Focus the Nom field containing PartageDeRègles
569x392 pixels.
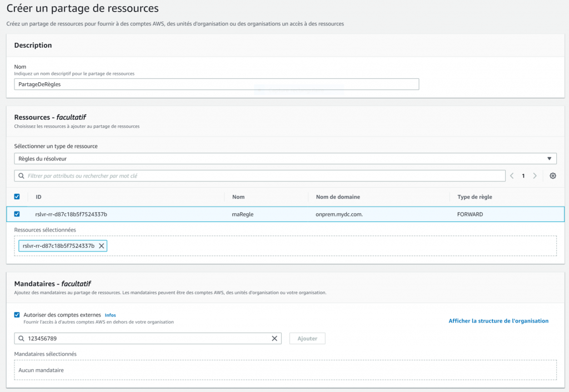coord(217,84)
